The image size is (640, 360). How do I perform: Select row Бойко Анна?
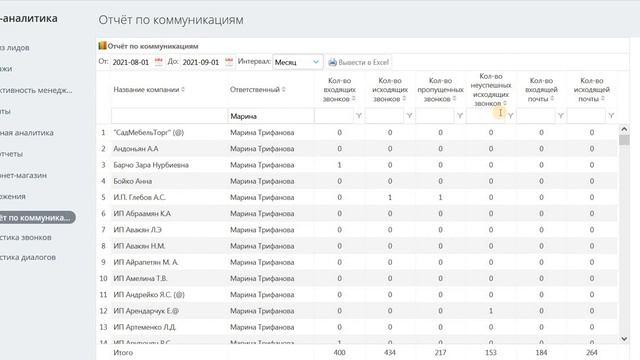(357, 181)
